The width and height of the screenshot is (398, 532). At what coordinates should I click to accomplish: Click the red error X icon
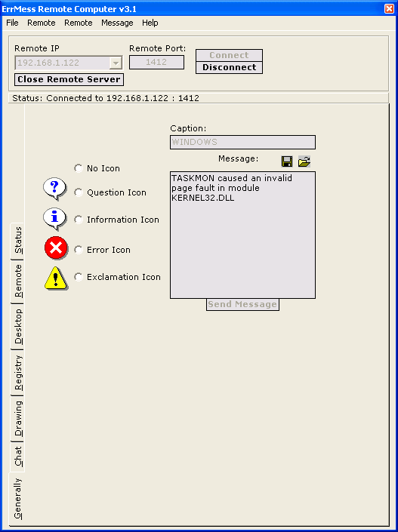pos(56,248)
